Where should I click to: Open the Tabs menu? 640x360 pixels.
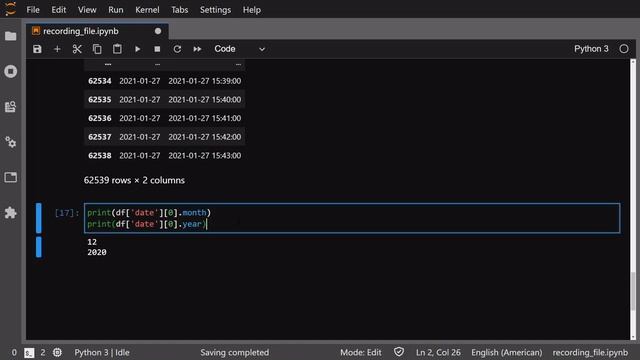pyautogui.click(x=180, y=10)
